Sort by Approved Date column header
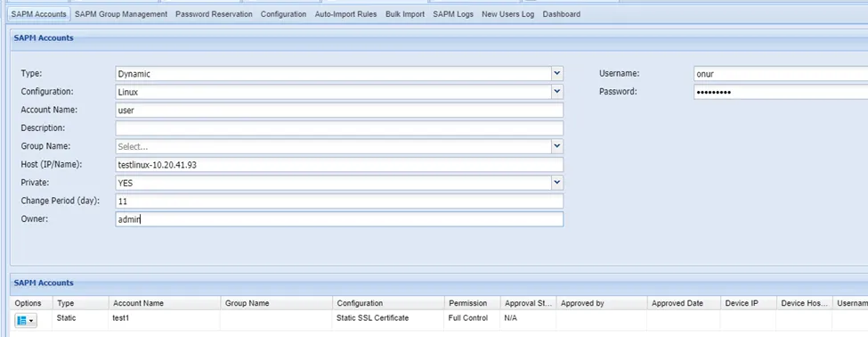 click(684, 303)
